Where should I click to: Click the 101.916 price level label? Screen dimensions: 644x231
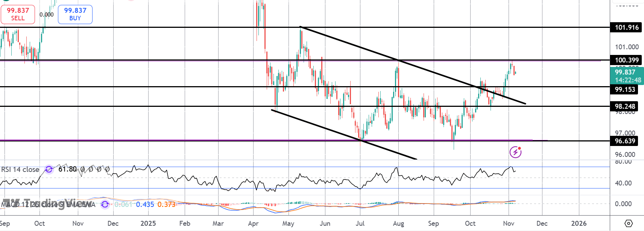[x=626, y=27]
